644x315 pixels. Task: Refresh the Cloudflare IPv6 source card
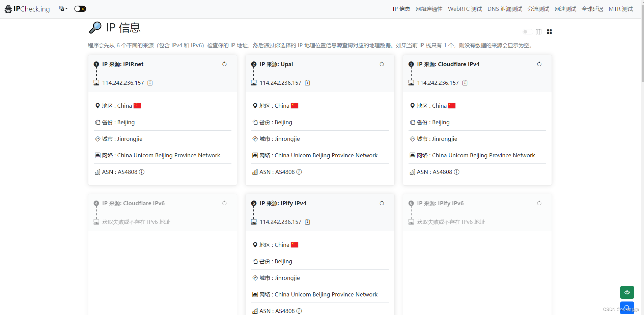[x=224, y=203]
